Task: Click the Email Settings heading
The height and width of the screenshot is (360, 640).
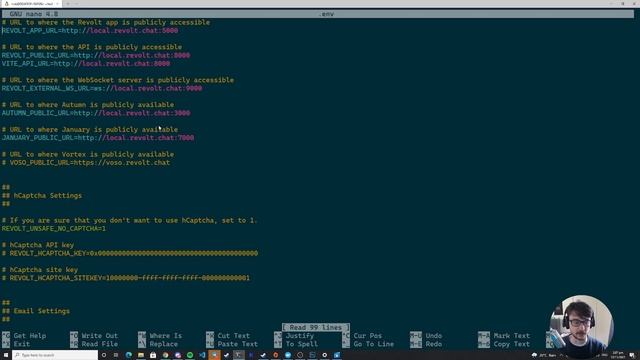Action: (36, 311)
